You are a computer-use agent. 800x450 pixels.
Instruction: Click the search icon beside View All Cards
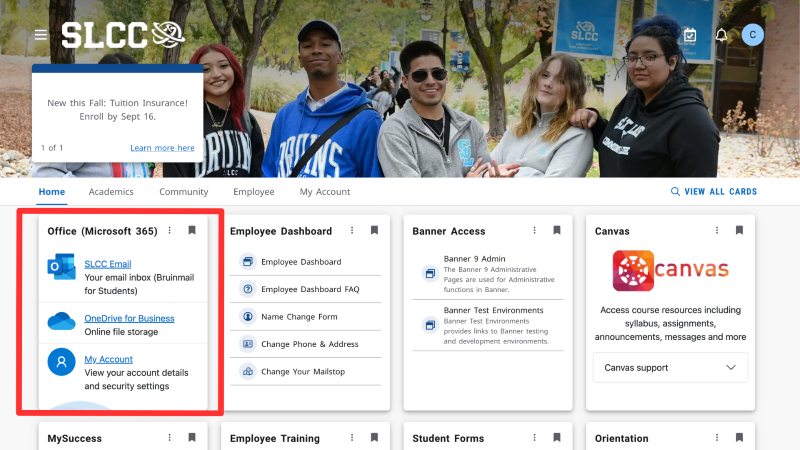[x=675, y=192]
